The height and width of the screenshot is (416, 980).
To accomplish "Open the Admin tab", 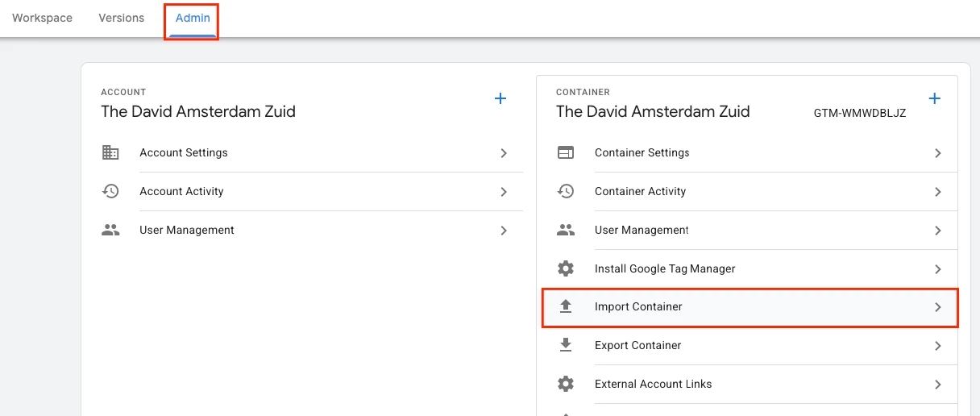I will 193,18.
